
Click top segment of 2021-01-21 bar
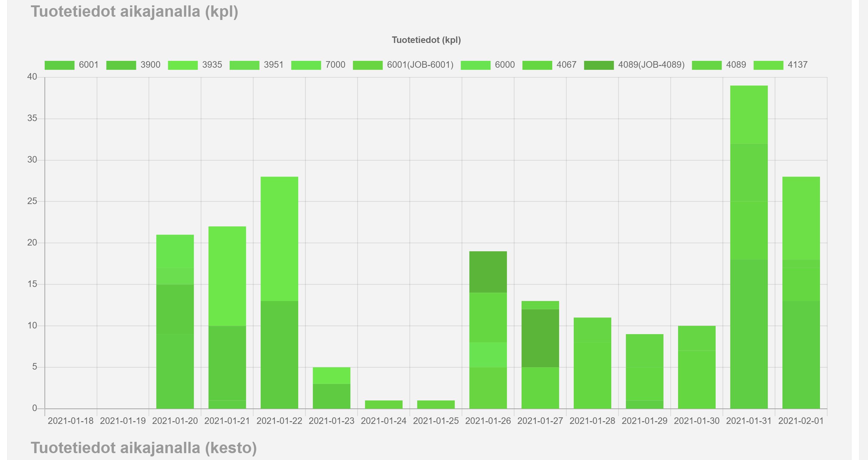(x=227, y=276)
